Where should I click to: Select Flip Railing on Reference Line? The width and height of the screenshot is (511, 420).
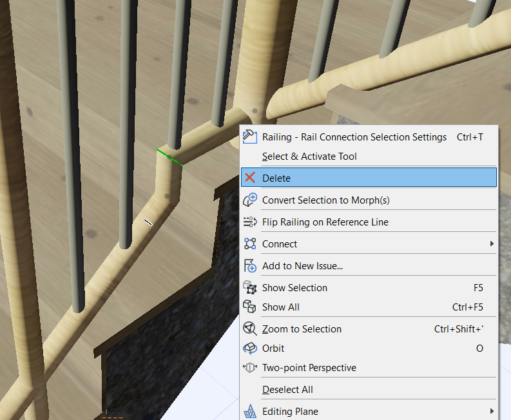click(369, 222)
